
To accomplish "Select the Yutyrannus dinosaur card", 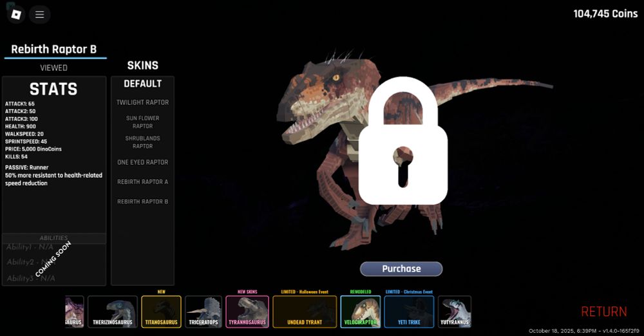I will point(454,312).
